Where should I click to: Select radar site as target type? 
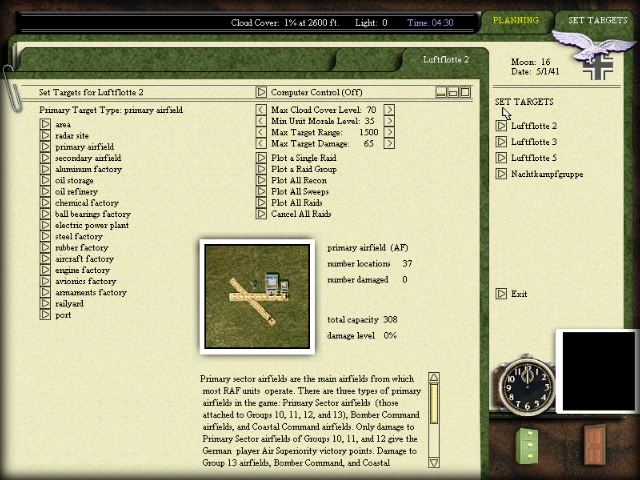[45, 135]
